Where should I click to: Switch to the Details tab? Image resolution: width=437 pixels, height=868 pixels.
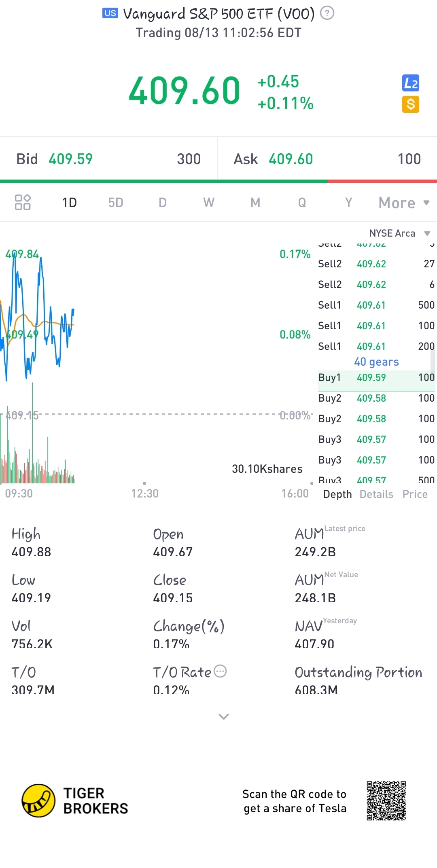click(x=376, y=494)
